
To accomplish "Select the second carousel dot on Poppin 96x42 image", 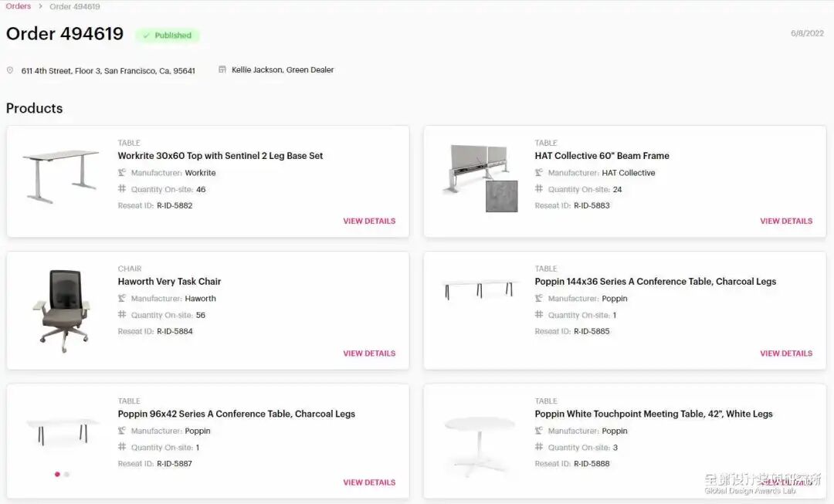I will [x=67, y=475].
